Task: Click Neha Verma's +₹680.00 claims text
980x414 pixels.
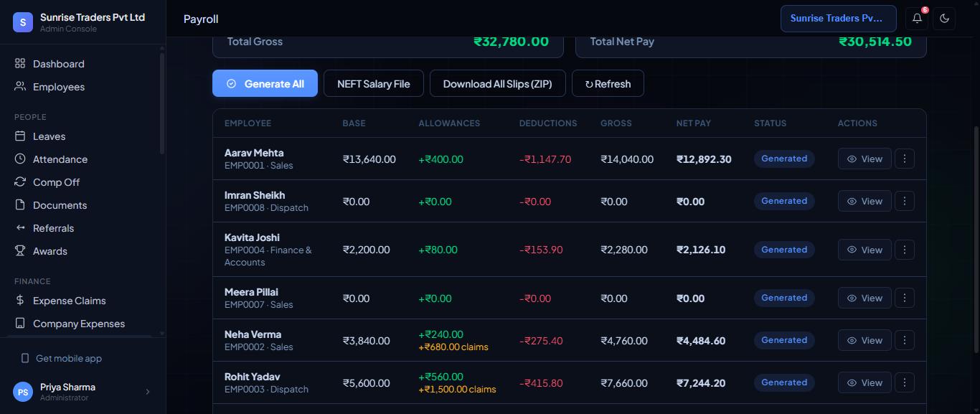Action: 453,347
